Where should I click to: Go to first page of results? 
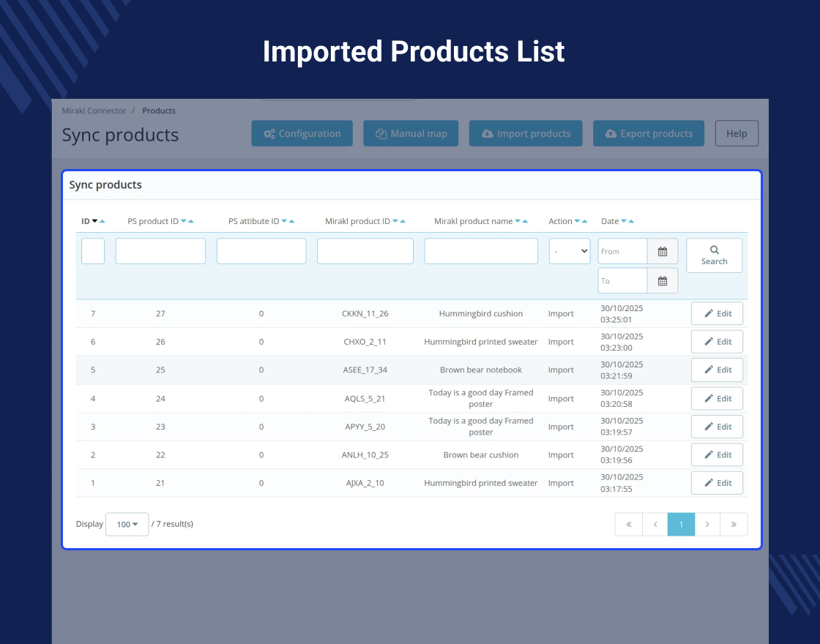click(629, 524)
